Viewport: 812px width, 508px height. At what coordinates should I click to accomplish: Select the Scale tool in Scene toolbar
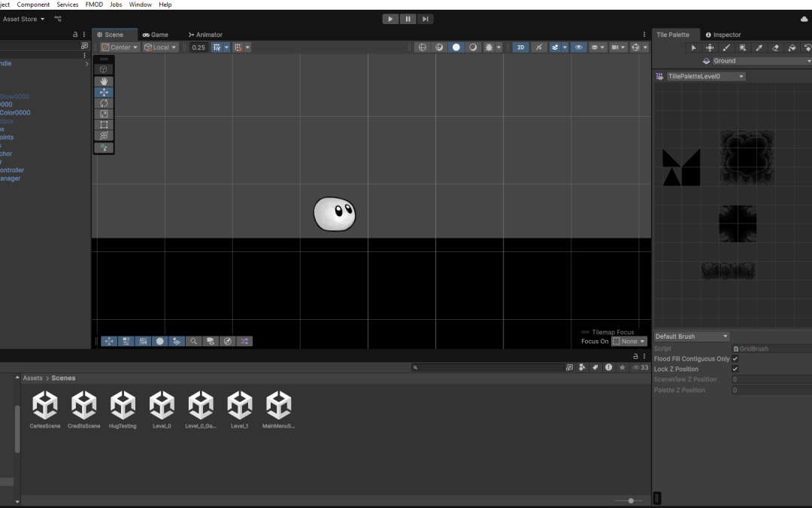point(104,114)
